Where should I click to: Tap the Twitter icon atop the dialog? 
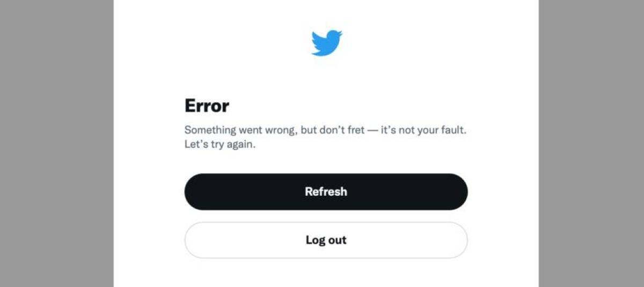pos(326,43)
